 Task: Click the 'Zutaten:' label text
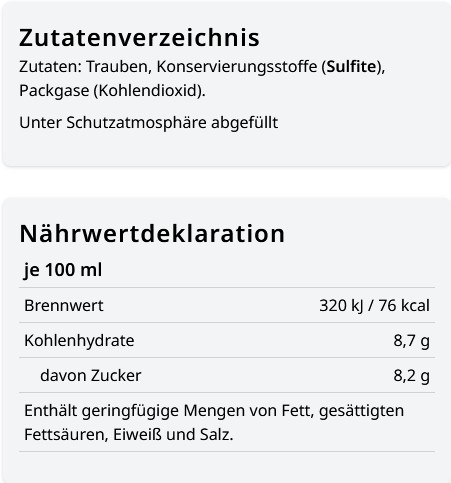coord(50,66)
